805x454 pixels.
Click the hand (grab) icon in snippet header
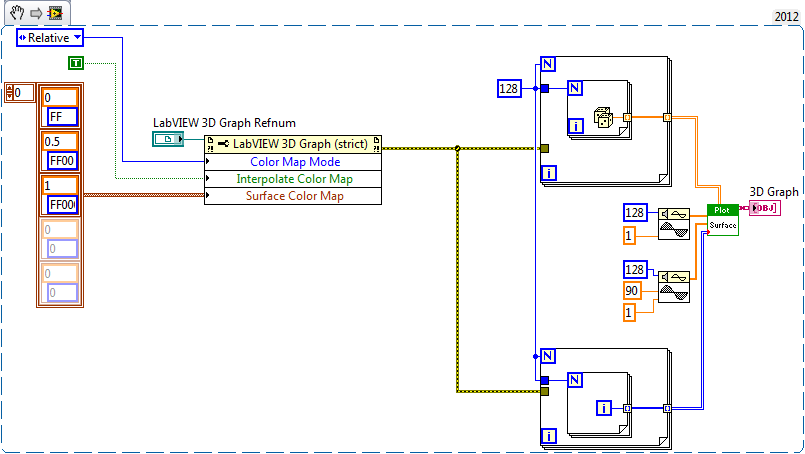[x=17, y=12]
